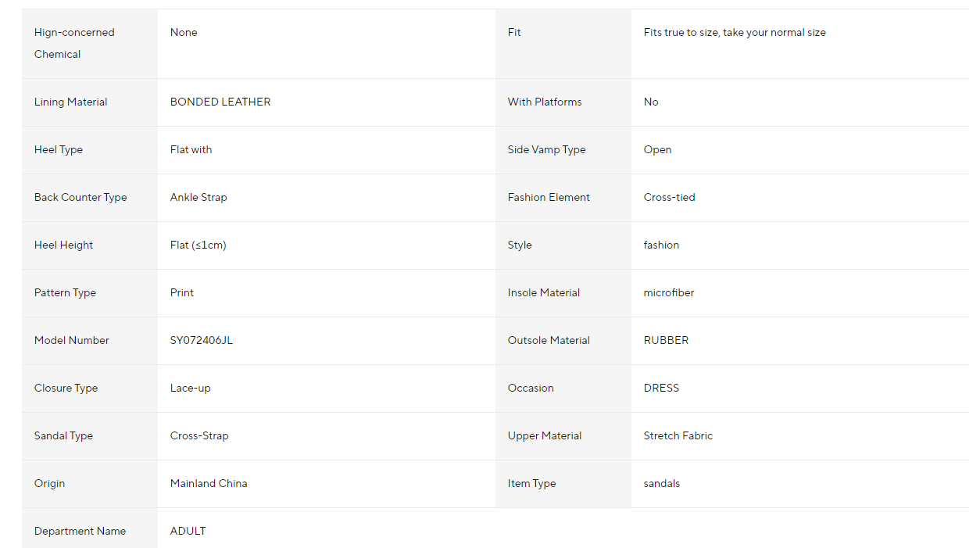Click the 'Lining Material' label cell

click(71, 102)
